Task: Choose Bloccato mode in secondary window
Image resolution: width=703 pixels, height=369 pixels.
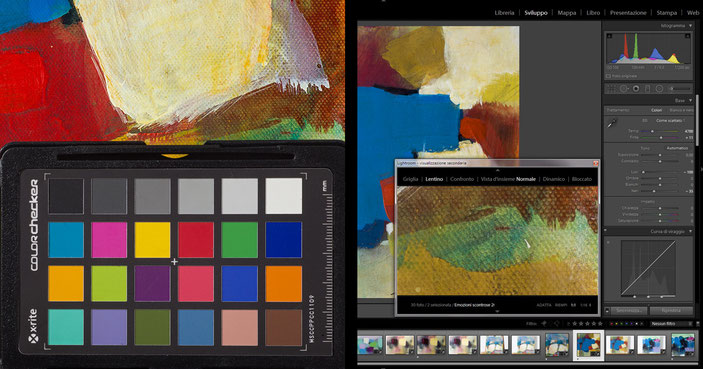Action: pyautogui.click(x=582, y=179)
